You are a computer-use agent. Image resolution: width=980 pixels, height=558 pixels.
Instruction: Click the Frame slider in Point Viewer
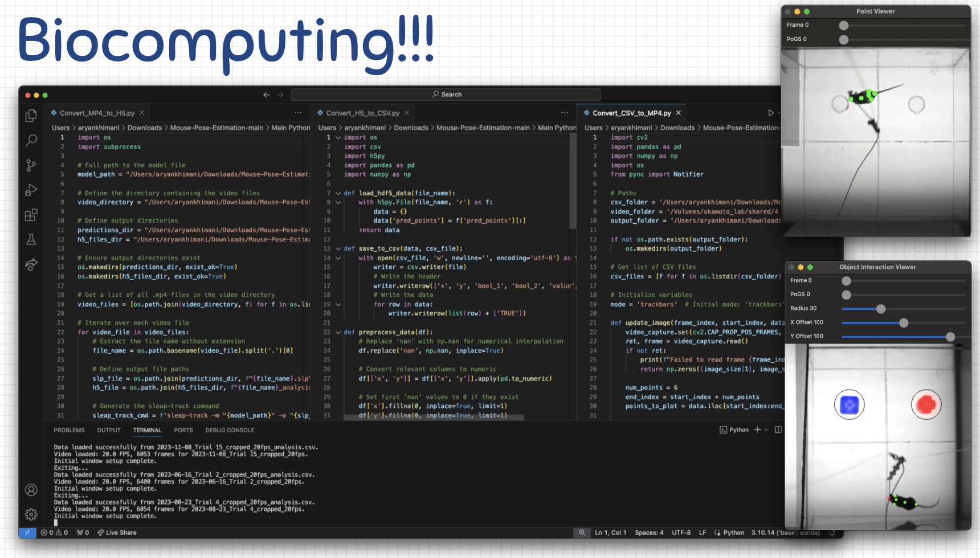point(903,25)
